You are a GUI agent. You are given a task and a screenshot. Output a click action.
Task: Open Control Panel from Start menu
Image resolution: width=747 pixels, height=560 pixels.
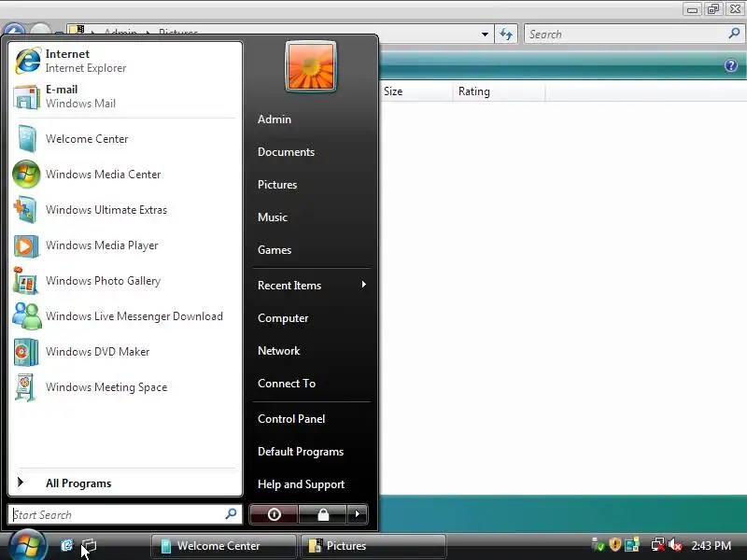[291, 419]
